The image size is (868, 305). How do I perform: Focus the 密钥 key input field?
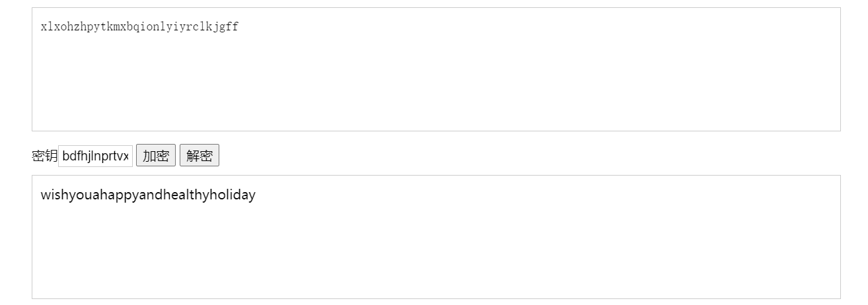pos(96,156)
